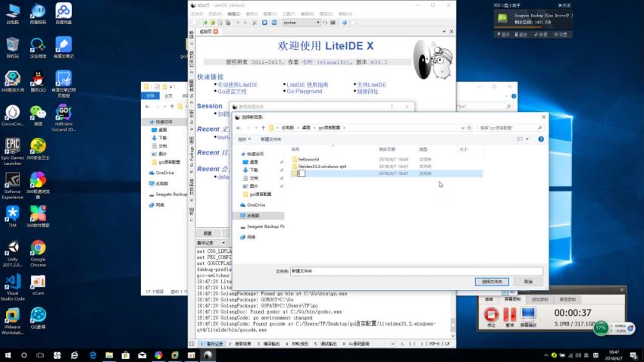Open the Action Center notifications icon
Viewport: 644px width, 362px height.
pyautogui.click(x=633, y=355)
